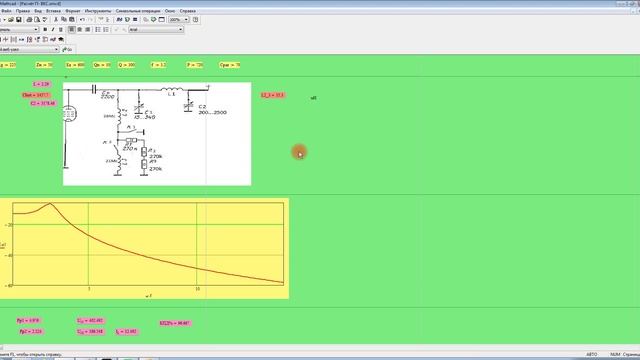Open a worksheet file with the toolbar icon
640x360 pixels.
11,20
